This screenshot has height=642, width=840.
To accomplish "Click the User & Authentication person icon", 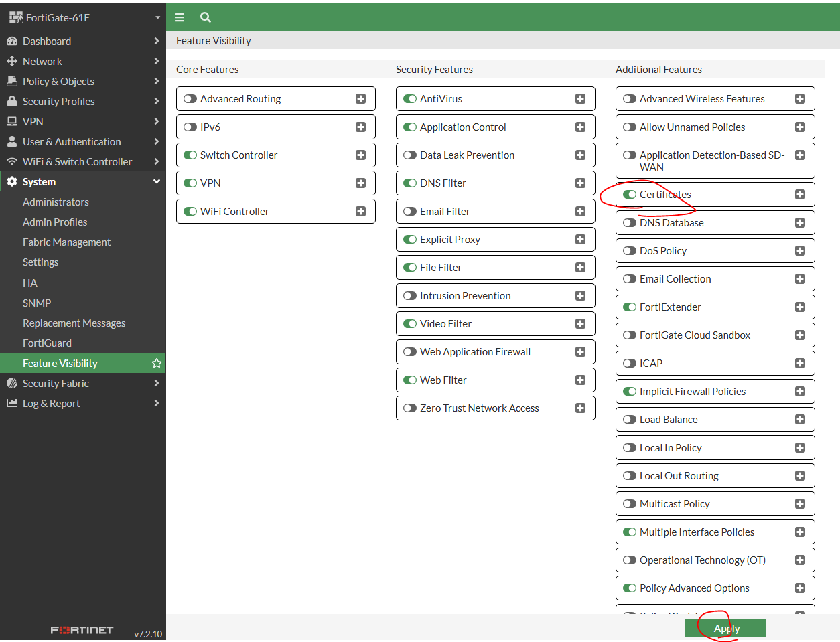I will tap(12, 141).
